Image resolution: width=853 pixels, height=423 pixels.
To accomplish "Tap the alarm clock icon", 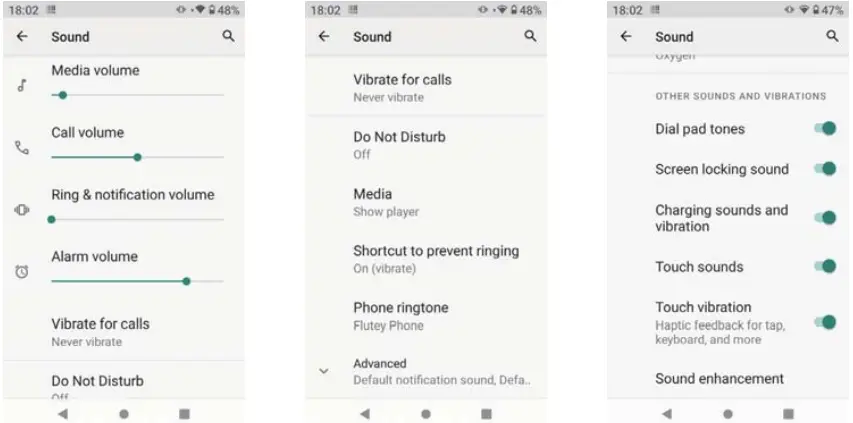I will (x=22, y=271).
